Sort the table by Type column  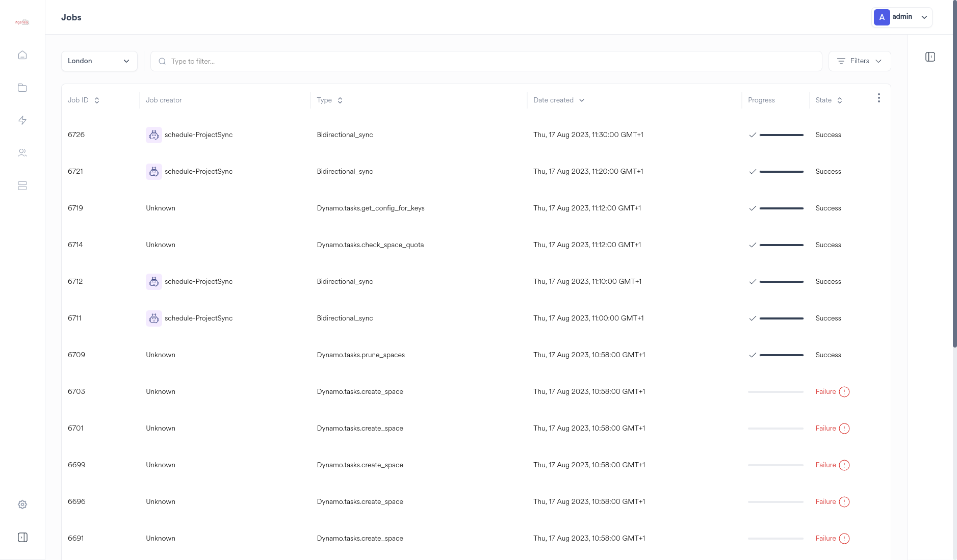[340, 100]
